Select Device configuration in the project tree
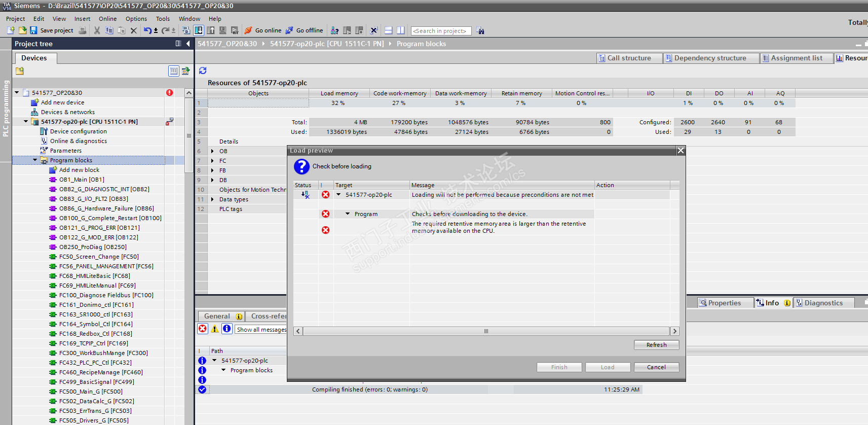Screen dimensions: 868x425 78,131
